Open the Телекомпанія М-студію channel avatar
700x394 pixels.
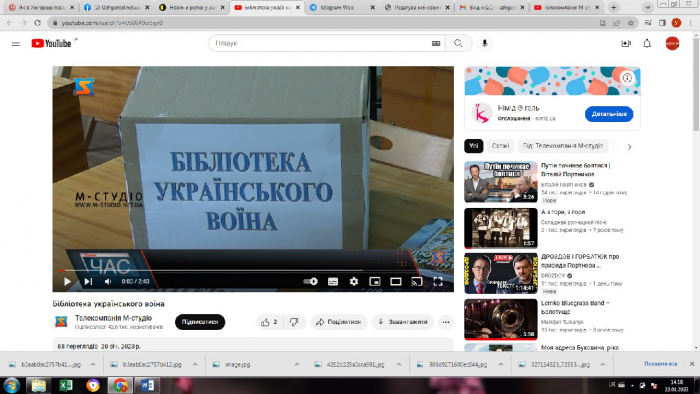pyautogui.click(x=61, y=321)
